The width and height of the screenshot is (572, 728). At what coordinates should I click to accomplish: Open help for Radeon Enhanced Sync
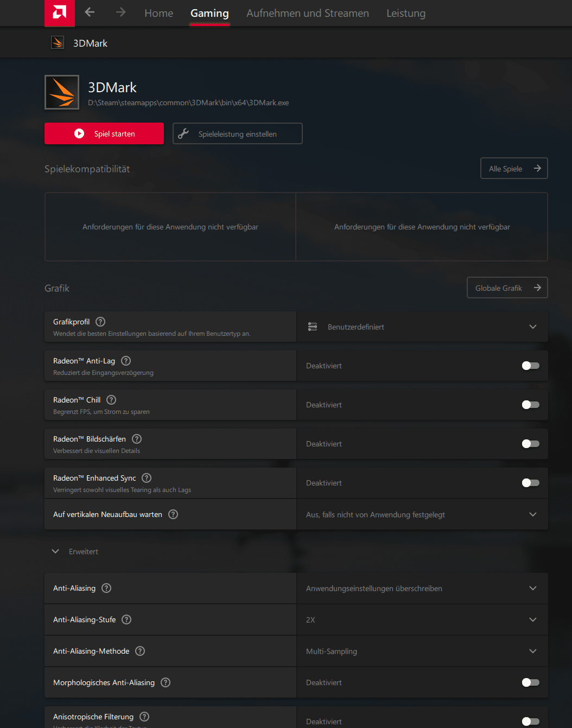[147, 478]
